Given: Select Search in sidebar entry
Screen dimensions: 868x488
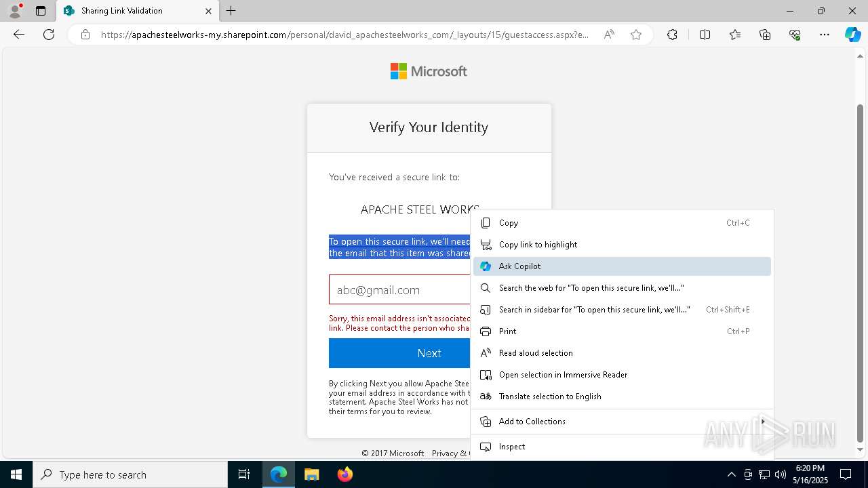Looking at the screenshot, I should click(x=622, y=310).
